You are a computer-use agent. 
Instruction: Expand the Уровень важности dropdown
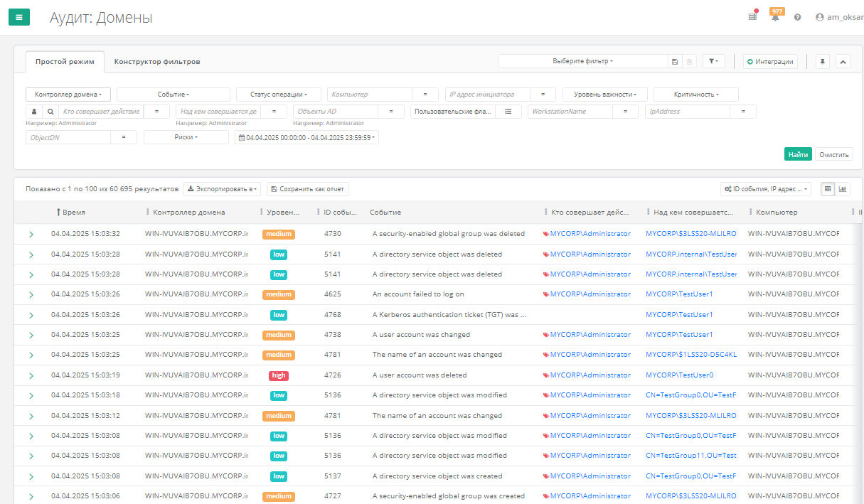tap(604, 95)
